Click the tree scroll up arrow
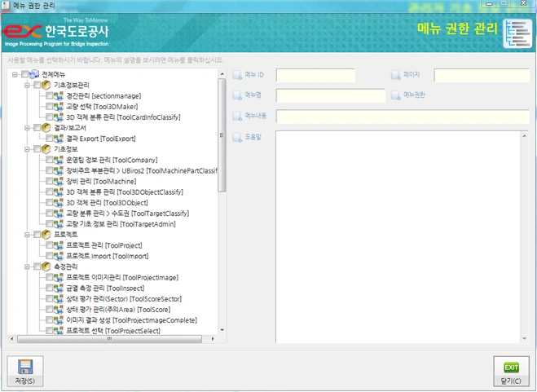 coord(222,73)
